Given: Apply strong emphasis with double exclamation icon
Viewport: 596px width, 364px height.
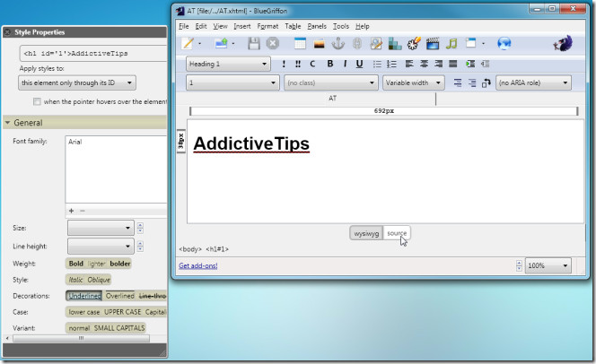Looking at the screenshot, I should pyautogui.click(x=298, y=64).
